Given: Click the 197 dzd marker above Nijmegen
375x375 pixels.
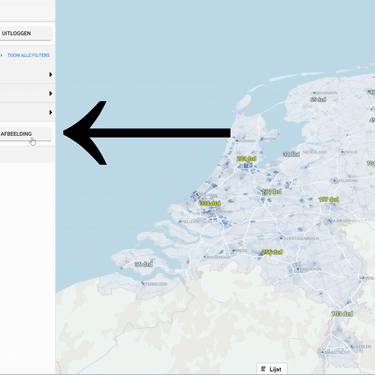Looking at the screenshot, I should pyautogui.click(x=329, y=199).
